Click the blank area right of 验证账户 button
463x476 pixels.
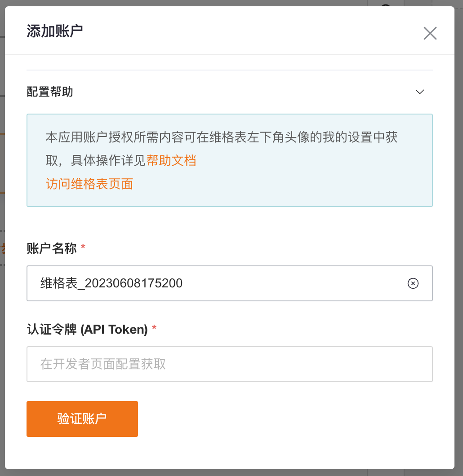[285, 419]
